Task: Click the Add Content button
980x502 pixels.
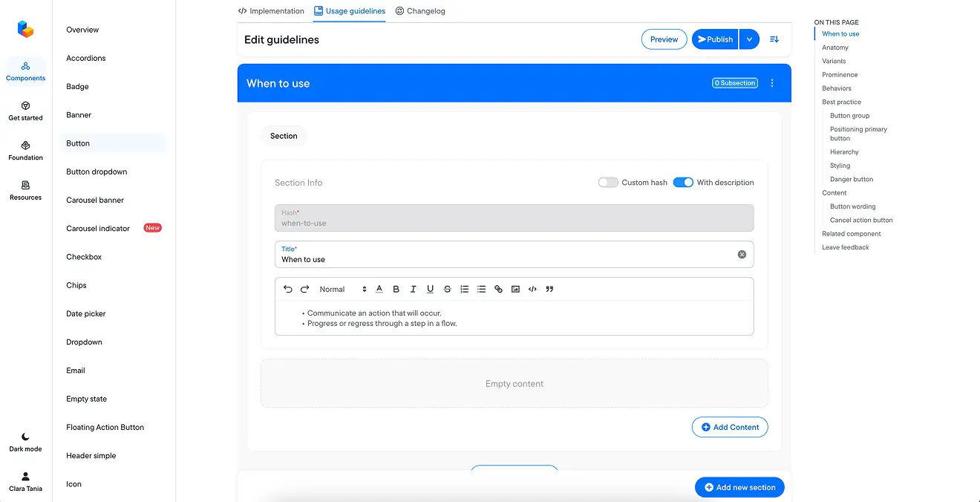Action: (730, 427)
